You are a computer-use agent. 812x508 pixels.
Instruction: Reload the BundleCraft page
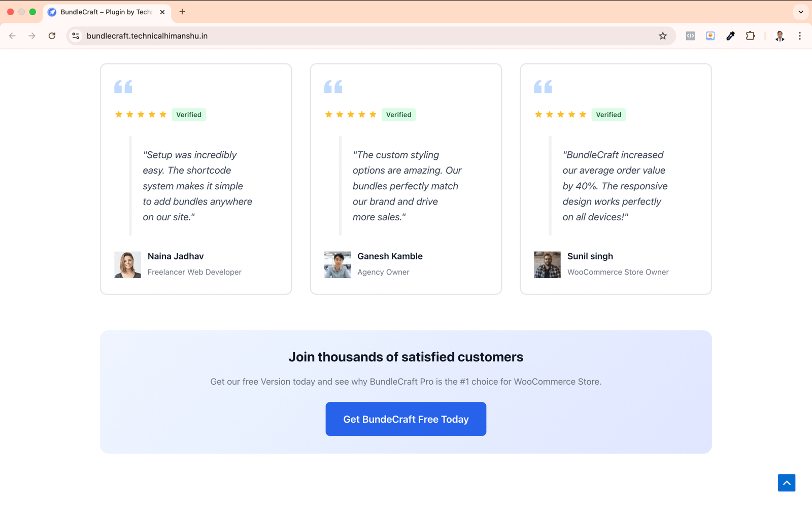pos(52,36)
